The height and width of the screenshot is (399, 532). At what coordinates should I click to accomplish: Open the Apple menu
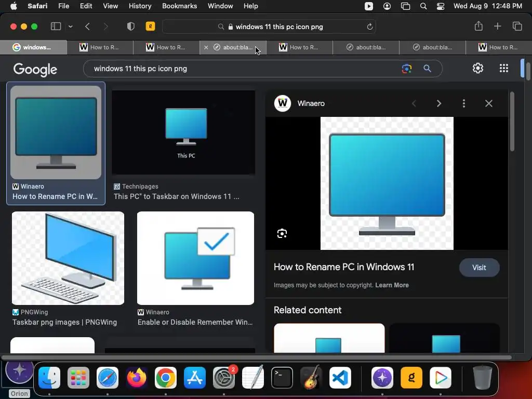[14, 6]
